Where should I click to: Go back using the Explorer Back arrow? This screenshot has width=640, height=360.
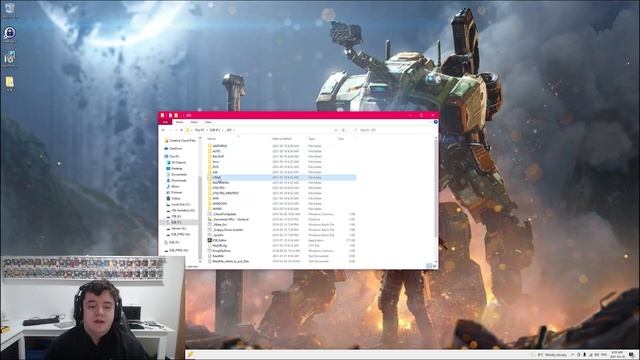pos(163,130)
